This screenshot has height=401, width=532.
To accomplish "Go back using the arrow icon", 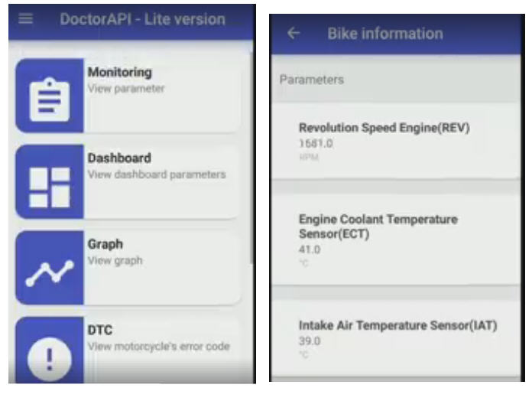I will click(294, 34).
